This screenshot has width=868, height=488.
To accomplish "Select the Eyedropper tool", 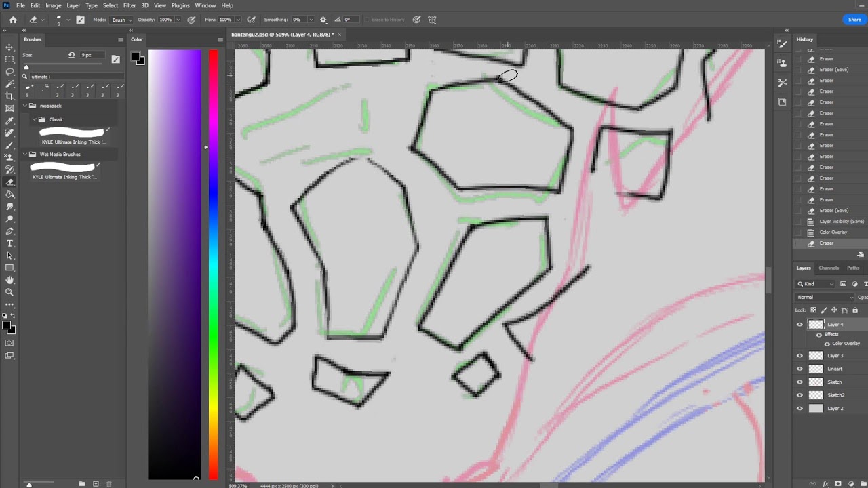I will [x=9, y=121].
